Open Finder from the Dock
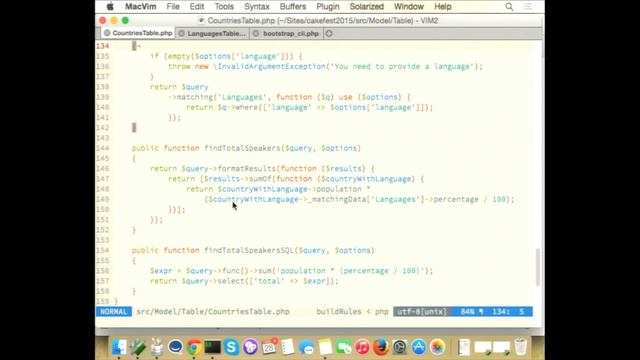The width and height of the screenshot is (640, 360). (x=119, y=347)
